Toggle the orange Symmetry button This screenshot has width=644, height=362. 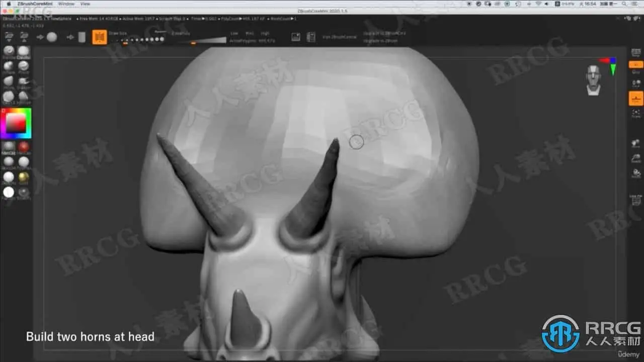click(x=100, y=37)
